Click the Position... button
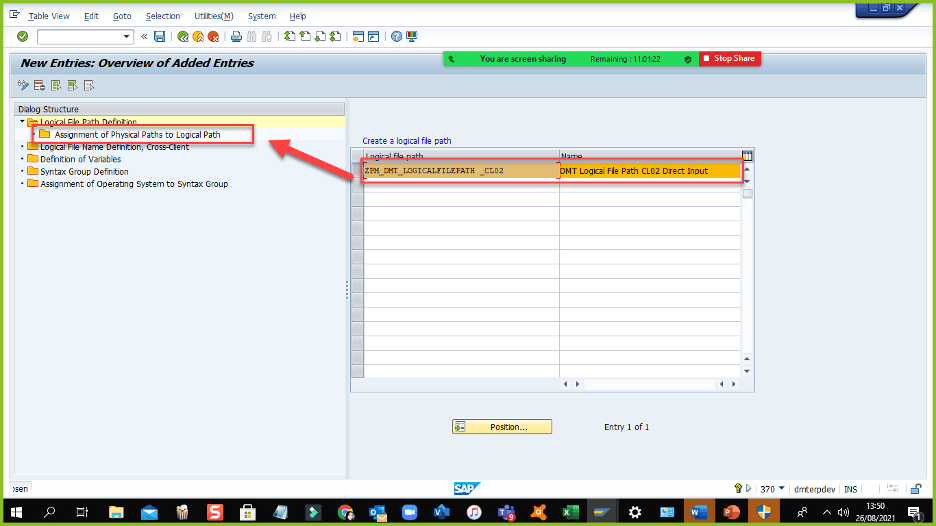Screen dimensions: 936x526 click(502, 427)
